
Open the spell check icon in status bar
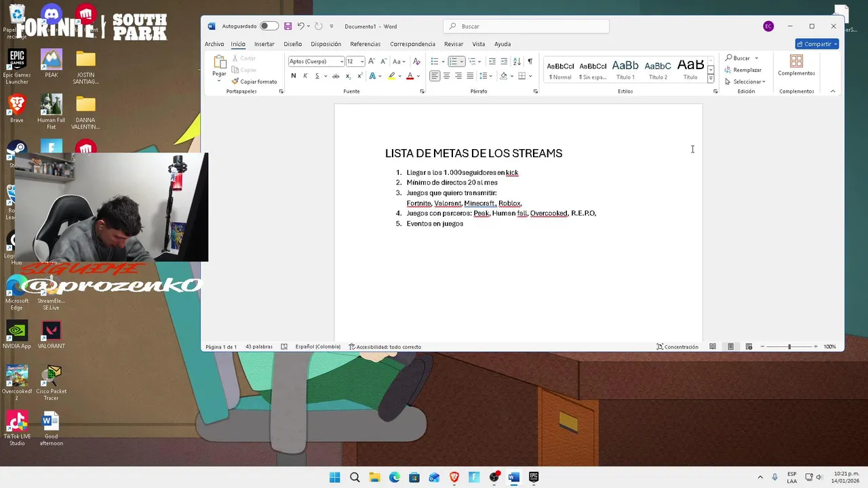284,347
